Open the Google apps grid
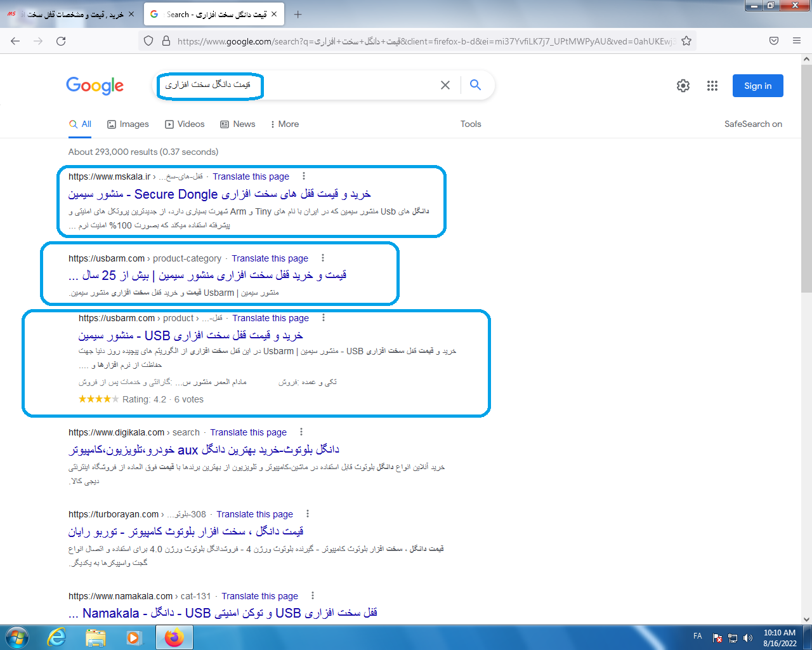The height and width of the screenshot is (650, 812). pos(712,86)
